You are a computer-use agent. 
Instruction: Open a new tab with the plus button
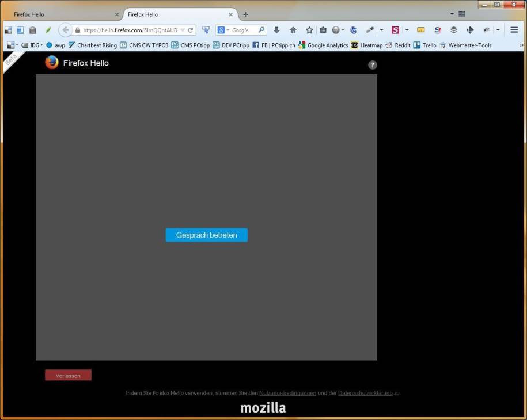click(x=246, y=14)
